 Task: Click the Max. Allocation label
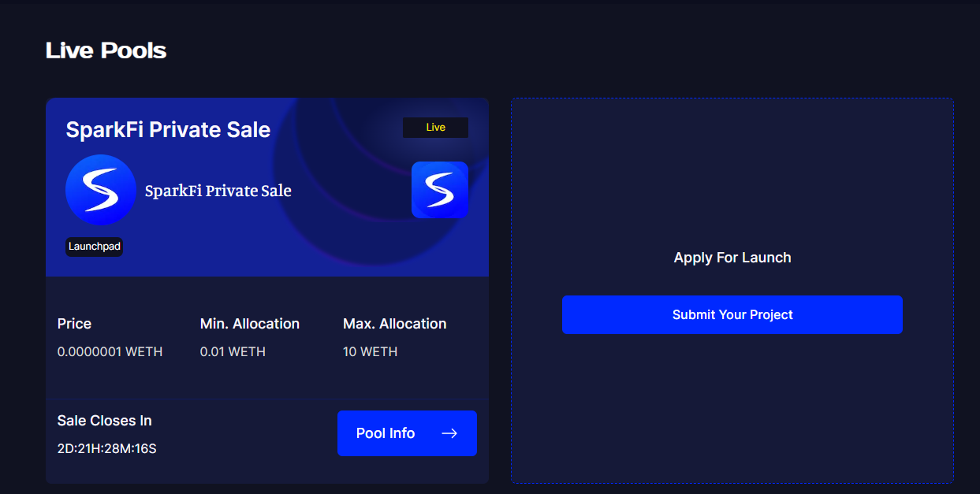[394, 324]
